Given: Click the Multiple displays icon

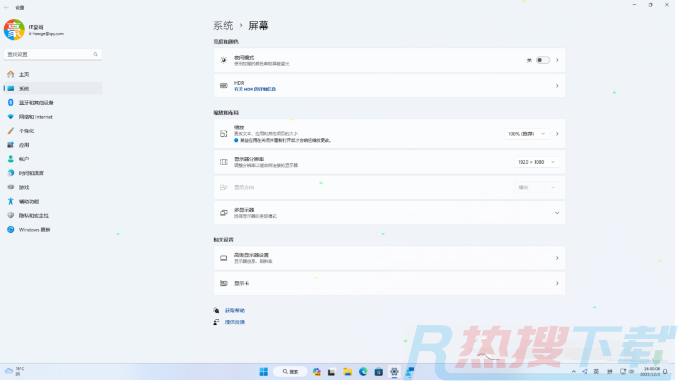Looking at the screenshot, I should coord(224,213).
